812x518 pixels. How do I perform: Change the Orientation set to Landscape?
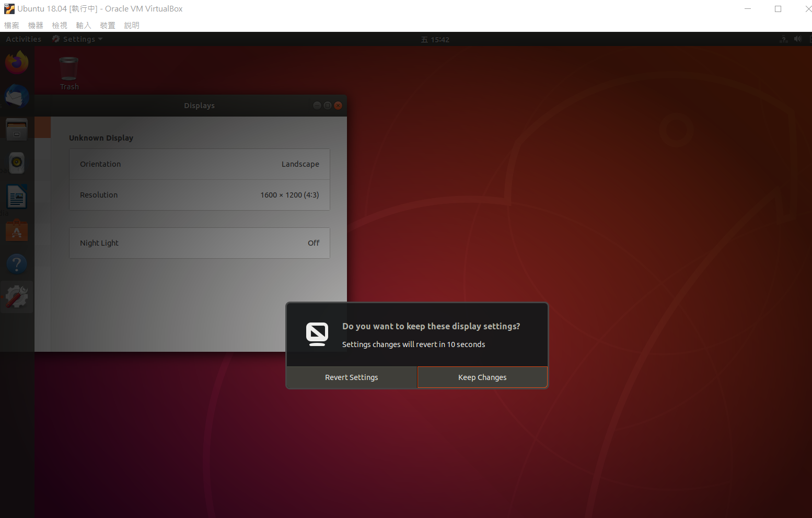point(200,164)
